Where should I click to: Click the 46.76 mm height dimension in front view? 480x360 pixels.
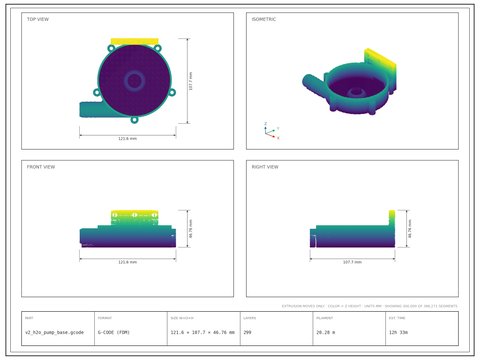[191, 229]
